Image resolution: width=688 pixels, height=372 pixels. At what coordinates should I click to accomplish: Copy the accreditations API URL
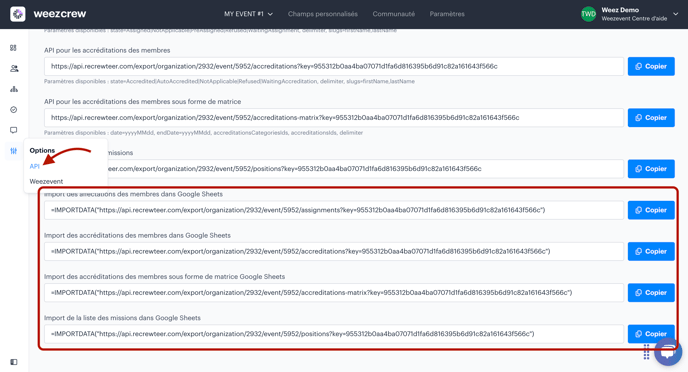(x=651, y=66)
